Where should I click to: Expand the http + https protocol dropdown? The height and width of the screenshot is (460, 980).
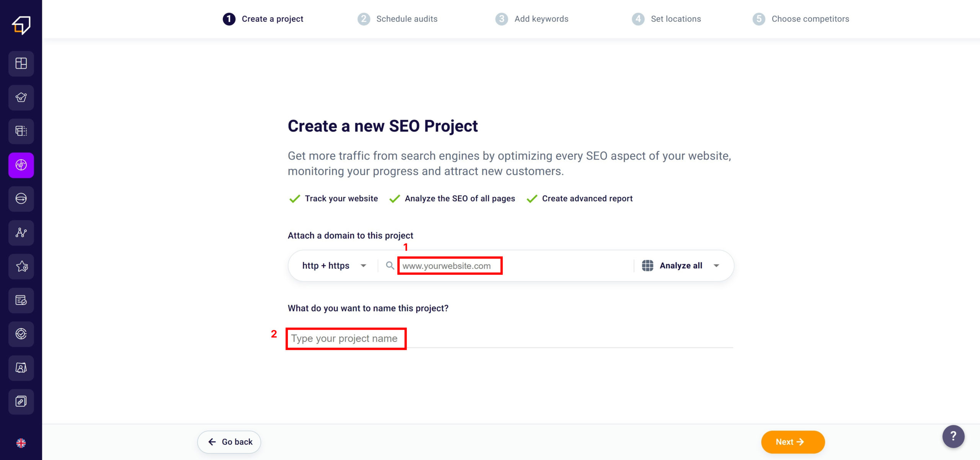point(334,266)
